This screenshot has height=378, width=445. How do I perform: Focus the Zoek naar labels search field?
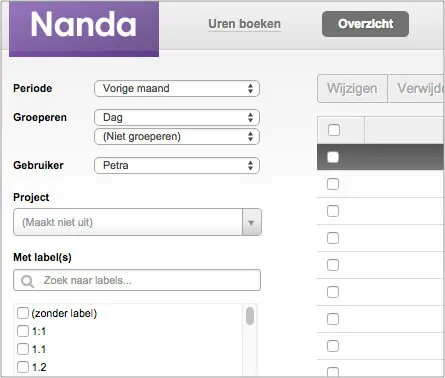coord(137,280)
